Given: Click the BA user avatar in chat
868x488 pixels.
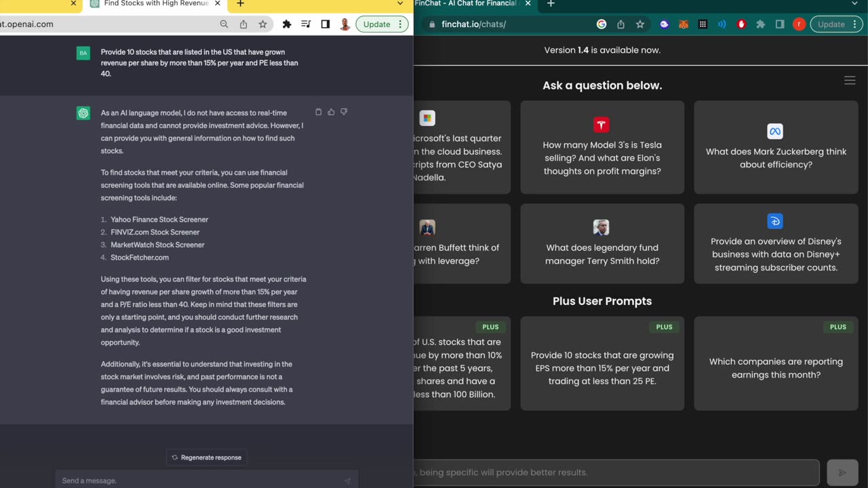Looking at the screenshot, I should (x=83, y=53).
